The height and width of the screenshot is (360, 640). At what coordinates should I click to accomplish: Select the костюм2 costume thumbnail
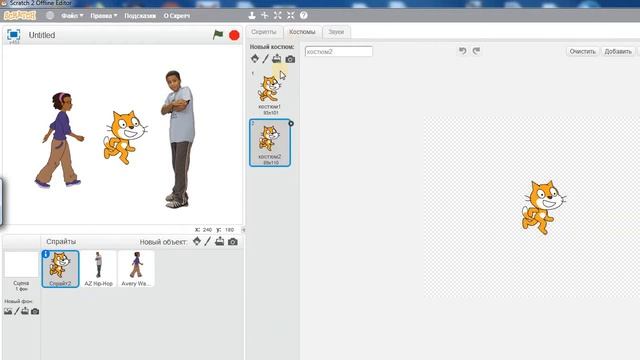coord(270,143)
